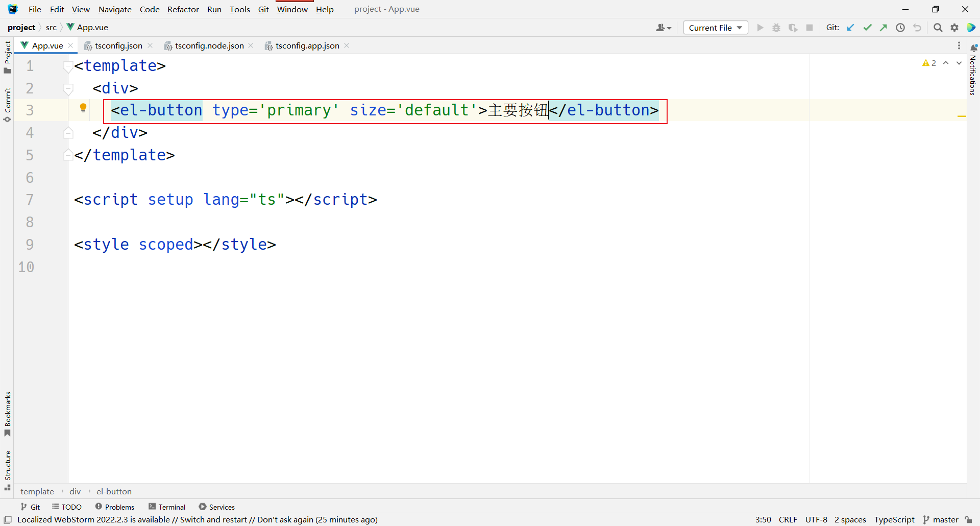Open the TypeScript language service widget
Viewport: 980px width, 526px height.
pos(894,520)
